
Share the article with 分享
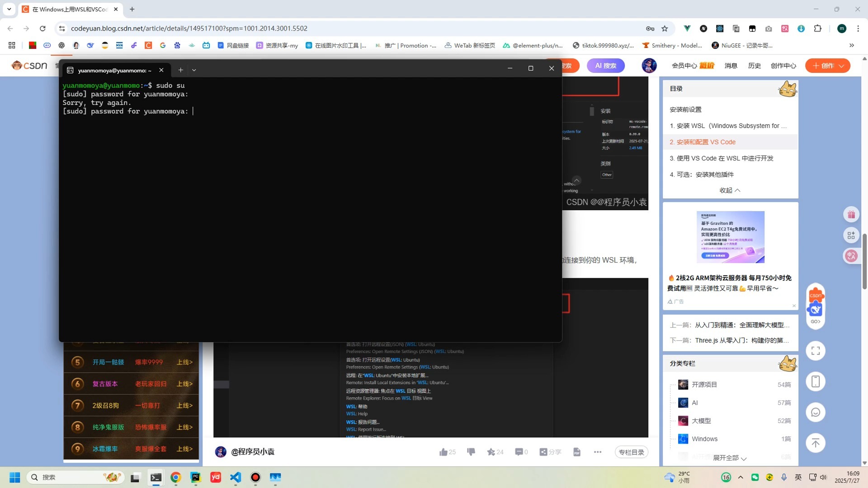[550, 452]
